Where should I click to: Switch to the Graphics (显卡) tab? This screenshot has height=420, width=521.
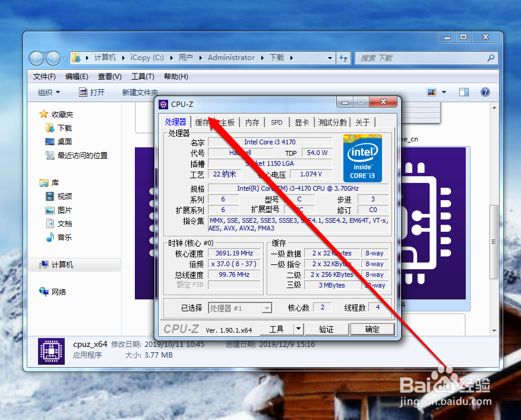tap(302, 122)
